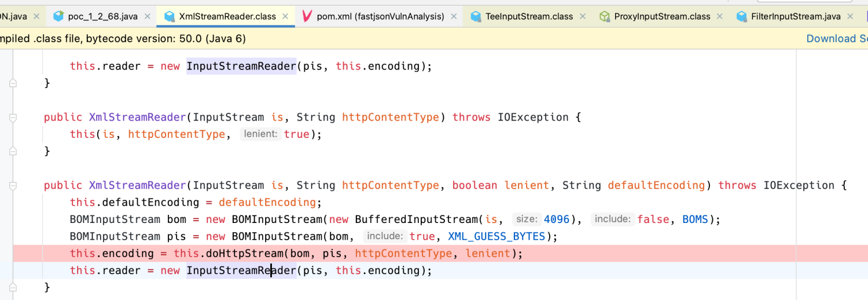Image resolution: width=868 pixels, height=300 pixels.
Task: Click 'boolean lenient' parameter in signature
Action: point(501,185)
